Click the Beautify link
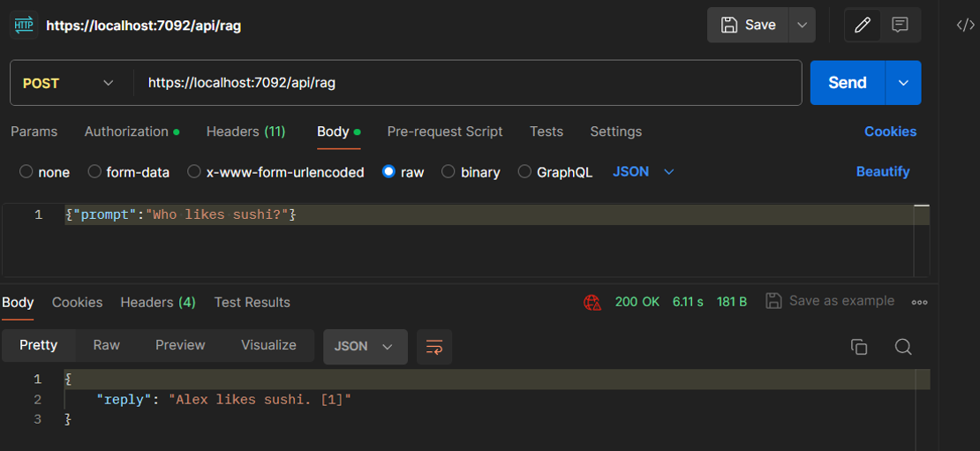The width and height of the screenshot is (980, 451). [882, 172]
